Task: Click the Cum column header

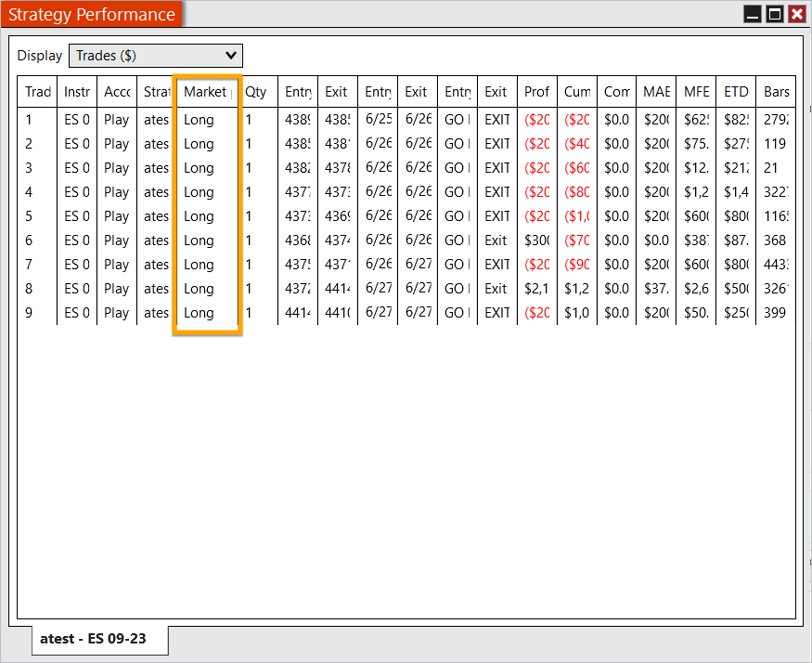Action: [x=576, y=92]
